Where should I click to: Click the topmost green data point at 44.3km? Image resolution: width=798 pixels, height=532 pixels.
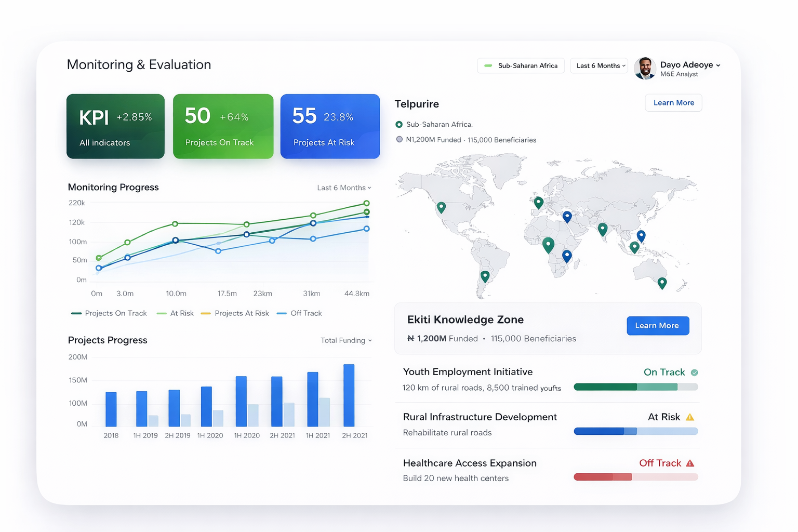[367, 203]
